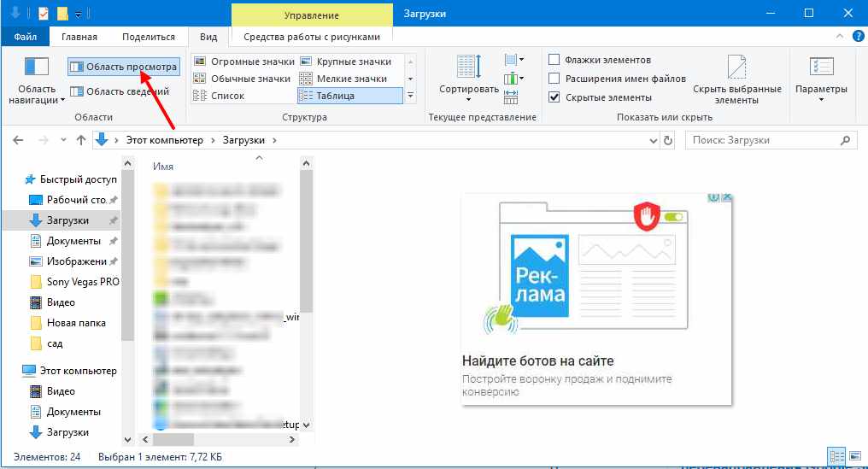Expand the address bar history dropdown
Image resolution: width=868 pixels, height=469 pixels.
click(654, 141)
